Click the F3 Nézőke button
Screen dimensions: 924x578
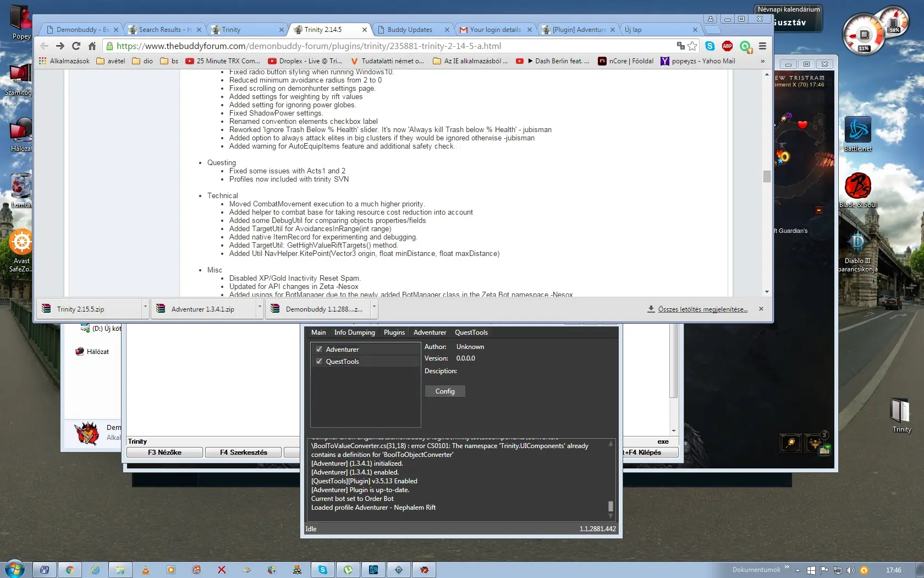click(x=164, y=452)
